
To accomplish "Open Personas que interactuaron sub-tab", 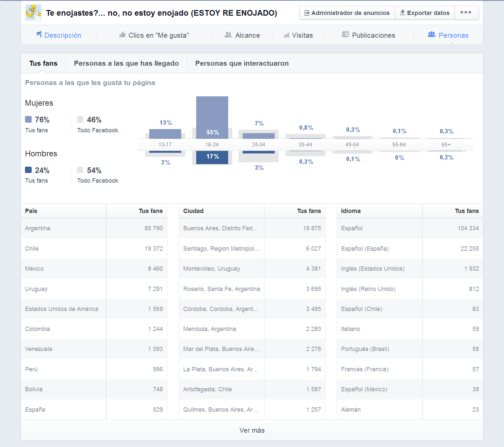I will point(242,63).
